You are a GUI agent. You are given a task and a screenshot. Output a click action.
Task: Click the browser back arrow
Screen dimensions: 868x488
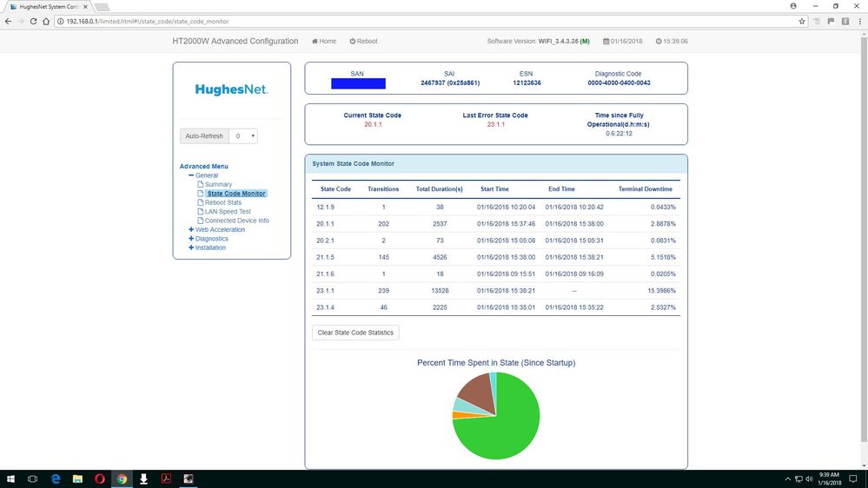pos(7,21)
